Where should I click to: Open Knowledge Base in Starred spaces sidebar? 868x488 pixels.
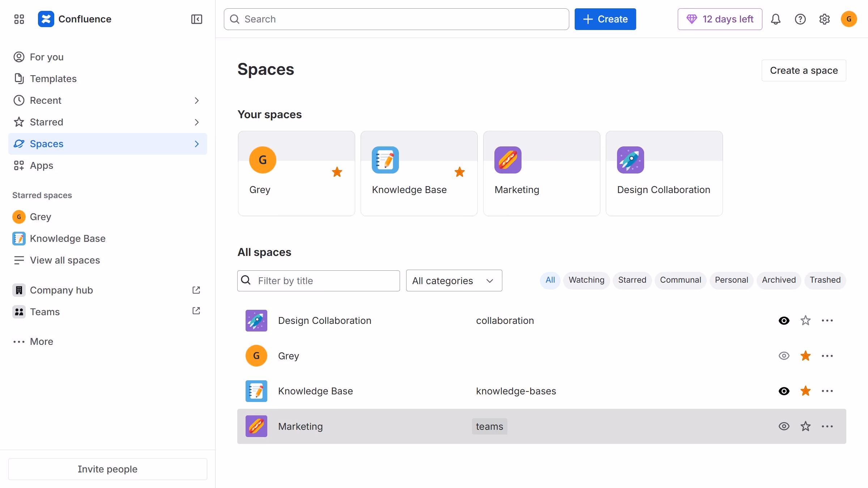107,239
